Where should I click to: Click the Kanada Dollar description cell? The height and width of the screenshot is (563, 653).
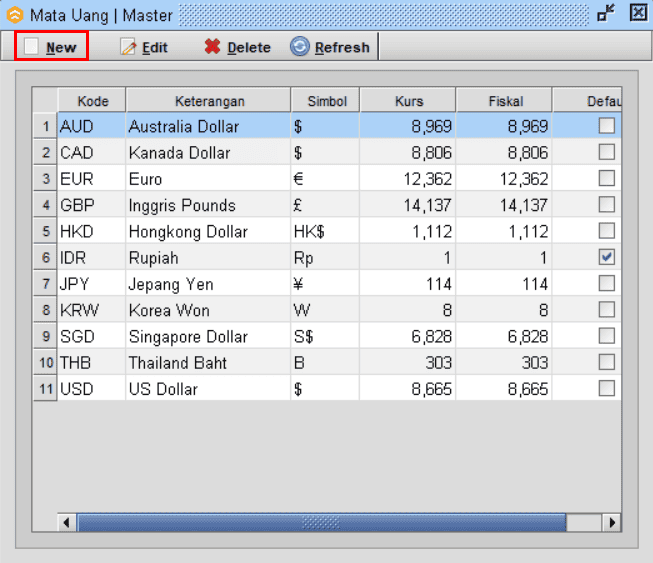pos(208,152)
